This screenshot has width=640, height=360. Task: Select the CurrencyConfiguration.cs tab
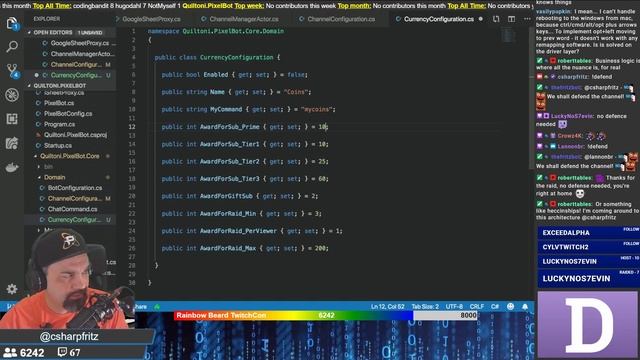click(x=439, y=19)
